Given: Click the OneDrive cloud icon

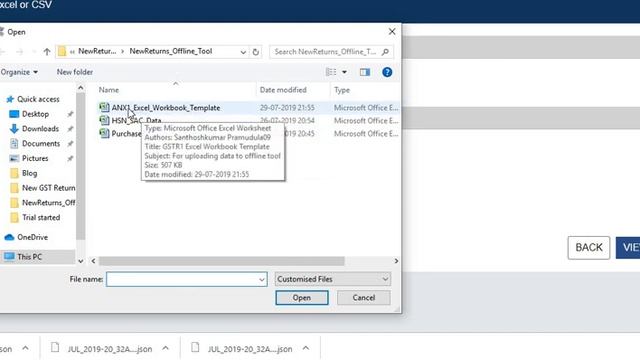Looking at the screenshot, I should (x=9, y=237).
